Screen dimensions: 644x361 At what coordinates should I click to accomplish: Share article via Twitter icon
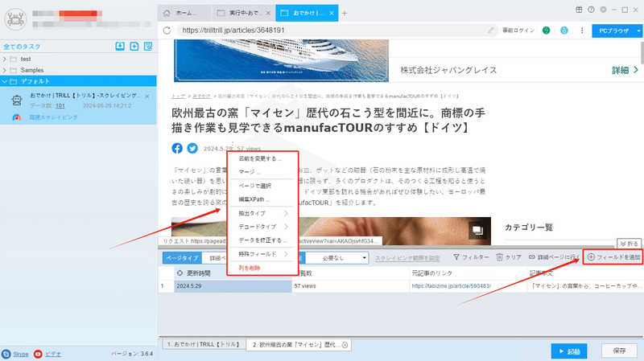[x=192, y=148]
